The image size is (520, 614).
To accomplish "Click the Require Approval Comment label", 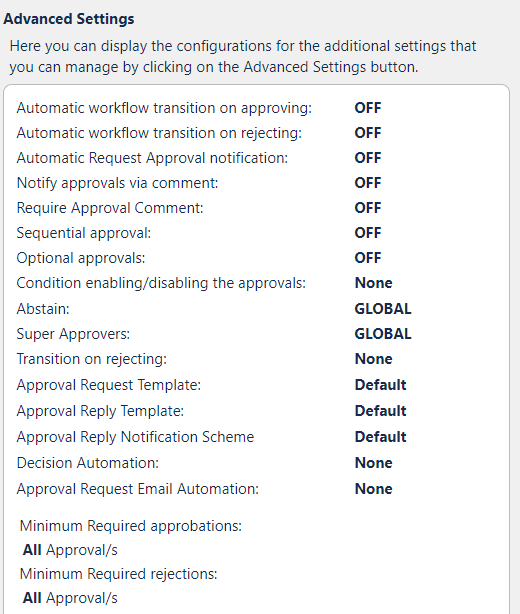I will [x=110, y=208].
